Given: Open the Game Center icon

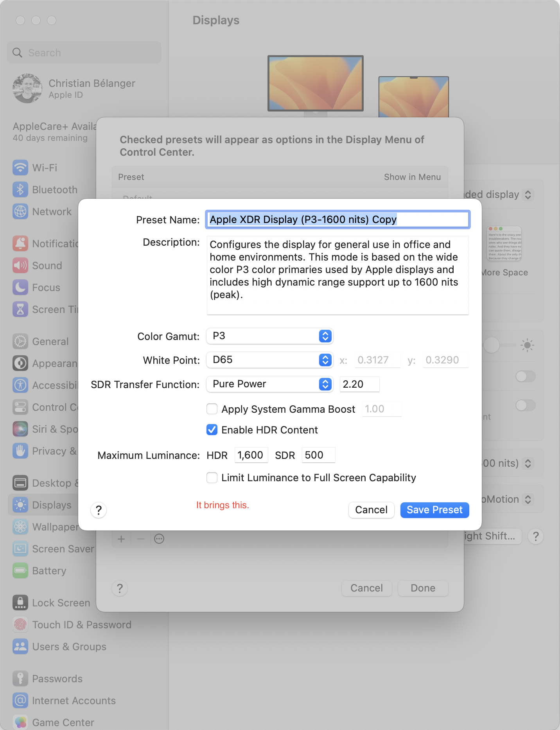Looking at the screenshot, I should 20,723.
